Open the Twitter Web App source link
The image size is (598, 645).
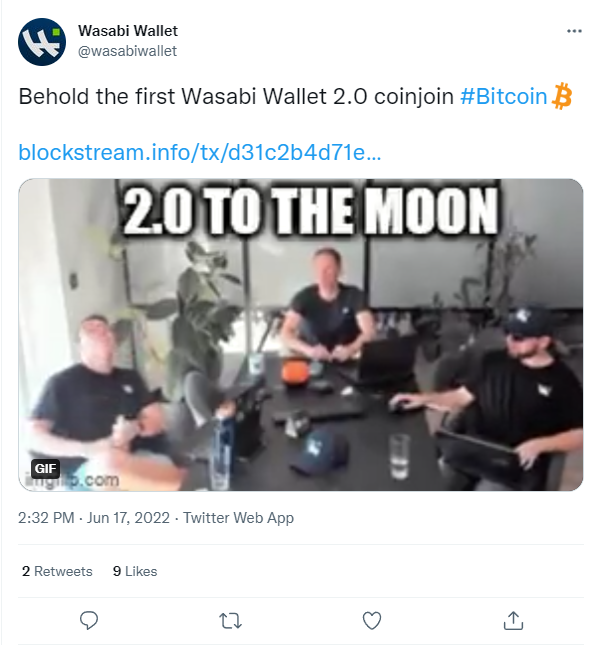click(x=238, y=518)
